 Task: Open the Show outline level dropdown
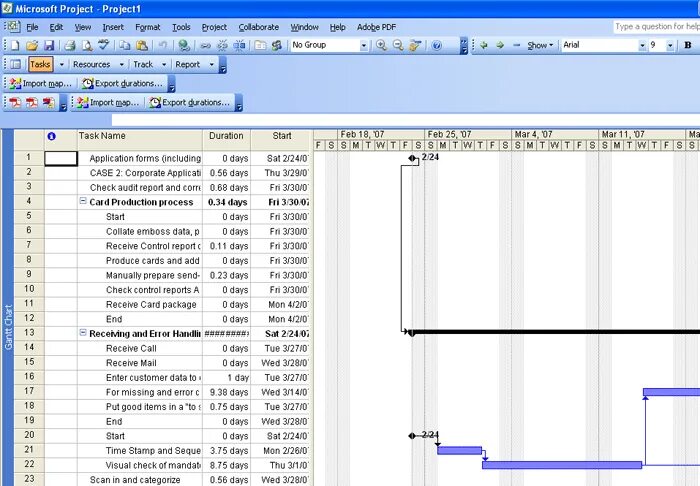tap(540, 45)
